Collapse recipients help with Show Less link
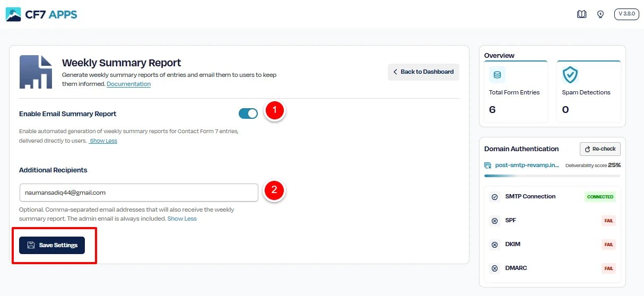The width and height of the screenshot is (644, 296). pyautogui.click(x=182, y=219)
